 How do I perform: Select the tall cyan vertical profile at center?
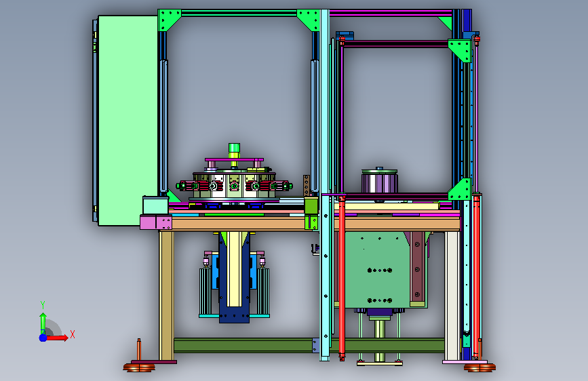pos(325,185)
